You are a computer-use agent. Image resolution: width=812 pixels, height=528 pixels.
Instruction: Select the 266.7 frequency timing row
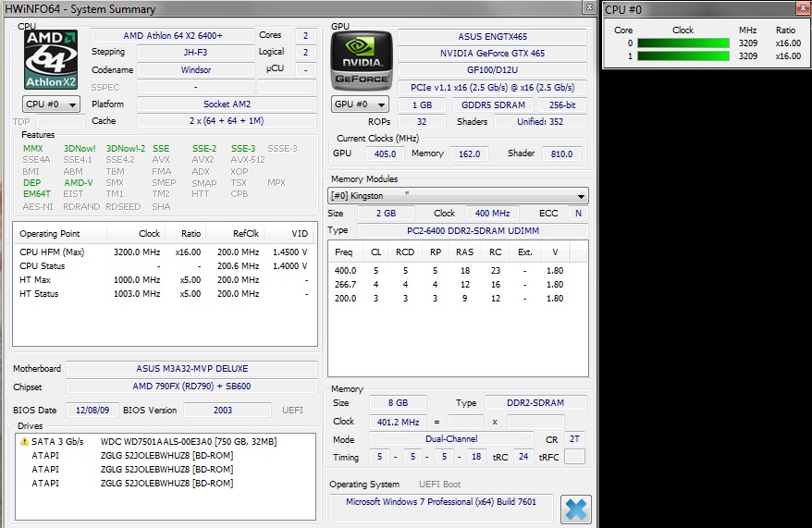coord(458,285)
